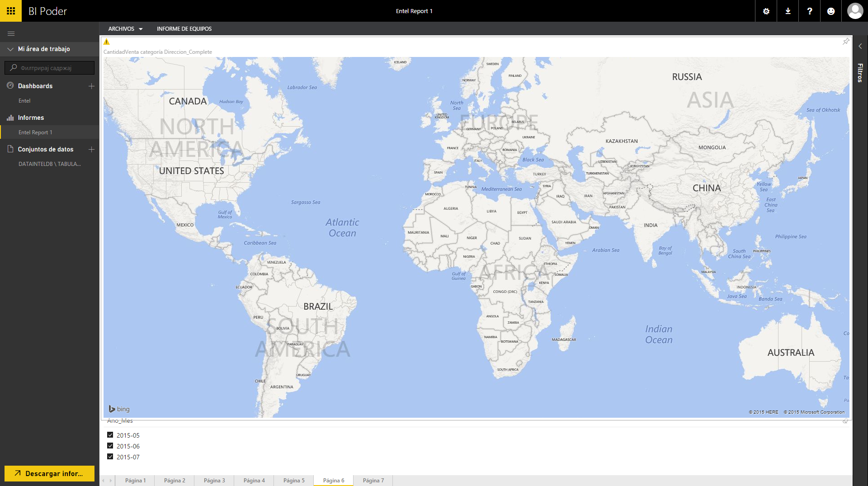Viewport: 868px width, 486px height.
Task: Uncheck the 2015-05 checkbox
Action: (110, 435)
